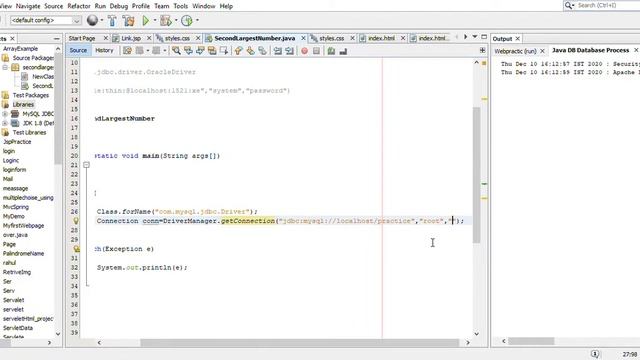Viewport: 640px width, 360px height.
Task: Click the Profile Project clock icon
Action: 187,20
